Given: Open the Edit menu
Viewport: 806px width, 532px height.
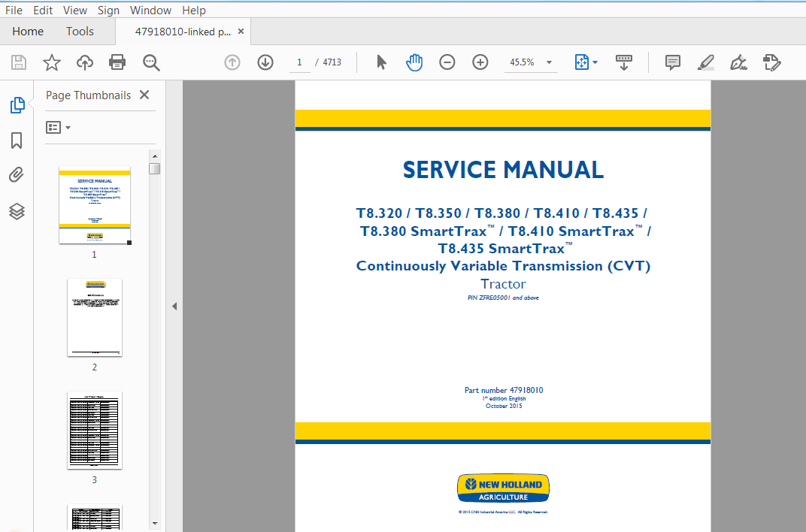Looking at the screenshot, I should (x=43, y=11).
